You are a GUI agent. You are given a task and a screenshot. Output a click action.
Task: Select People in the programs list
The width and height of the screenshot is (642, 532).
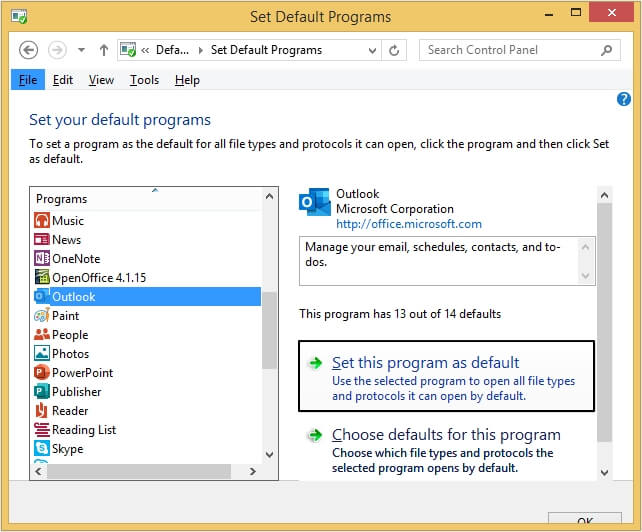[147, 335]
